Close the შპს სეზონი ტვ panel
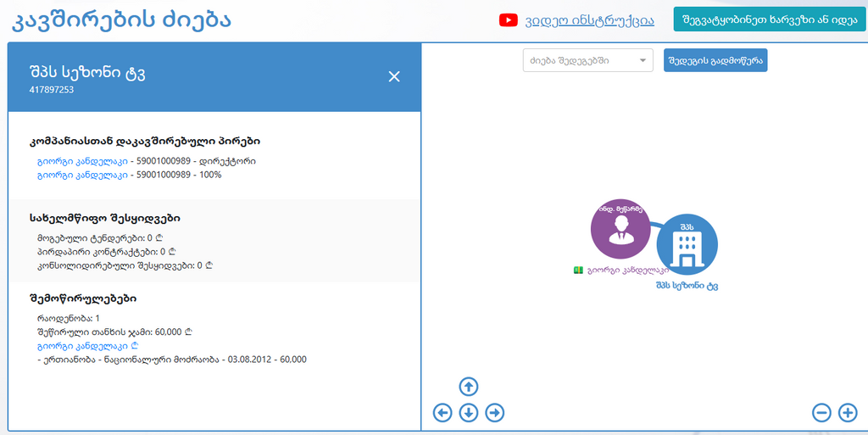Viewport: 868px width, 435px height. click(x=394, y=77)
